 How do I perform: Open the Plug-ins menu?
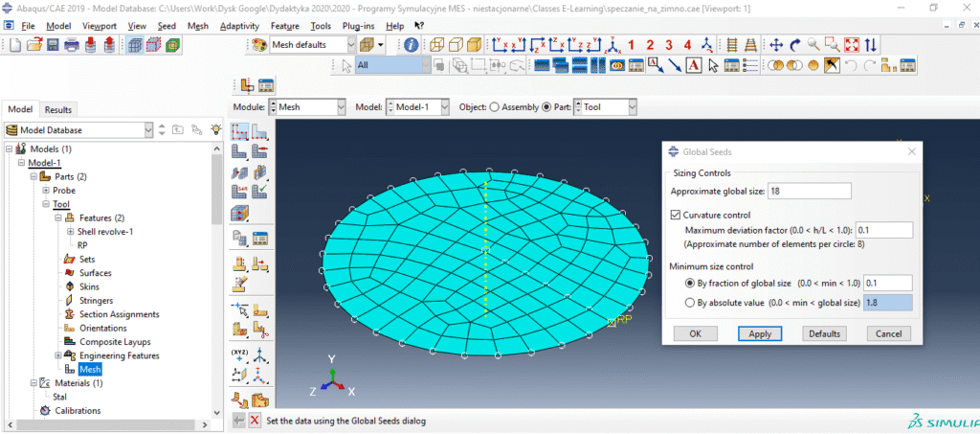coord(358,26)
